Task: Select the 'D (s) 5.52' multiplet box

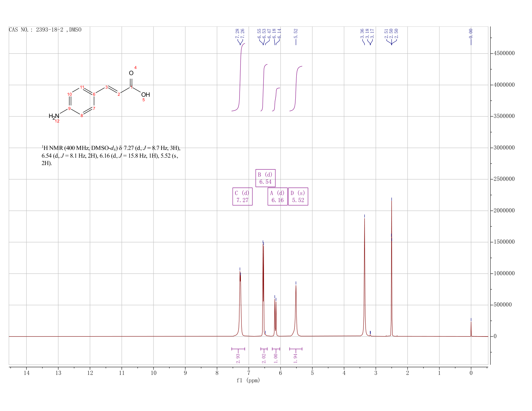Action: [298, 196]
